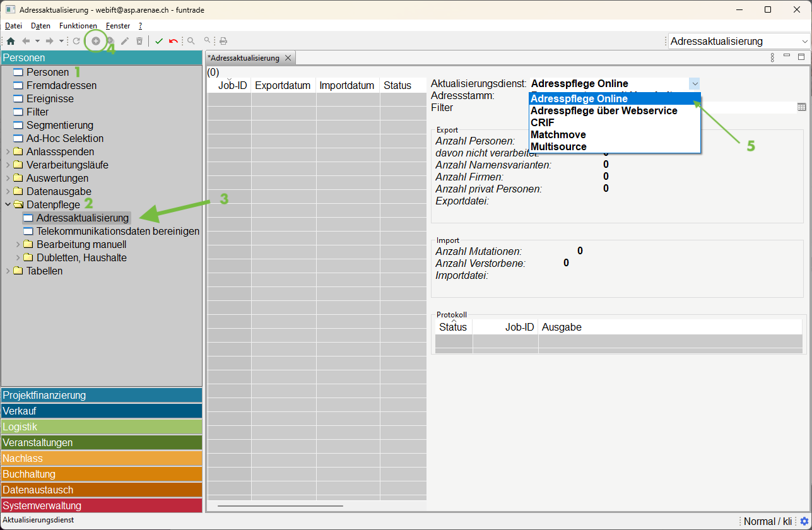Click the red undo arrow icon
This screenshot has height=530, width=812.
click(174, 41)
